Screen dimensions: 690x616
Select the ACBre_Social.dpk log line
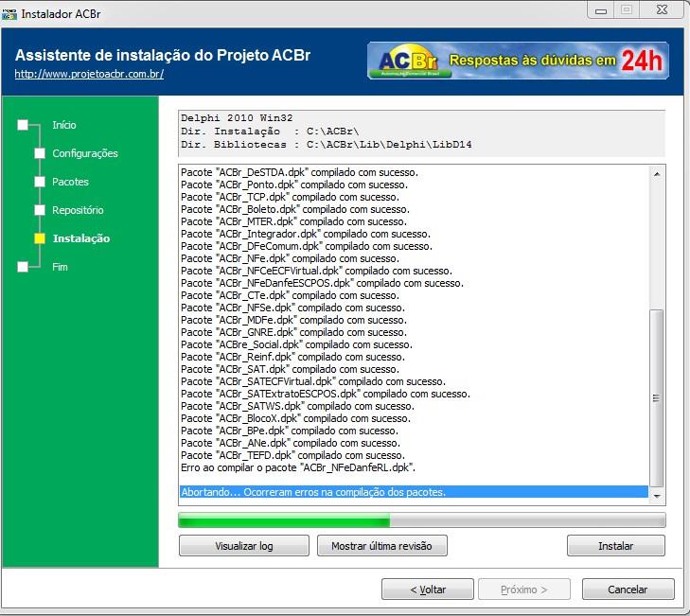(x=296, y=344)
